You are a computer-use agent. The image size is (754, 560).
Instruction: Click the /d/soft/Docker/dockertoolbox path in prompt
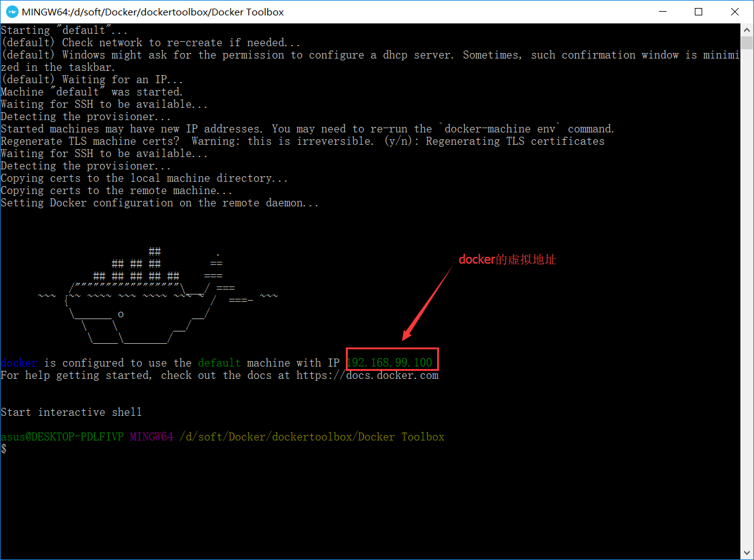pyautogui.click(x=312, y=437)
